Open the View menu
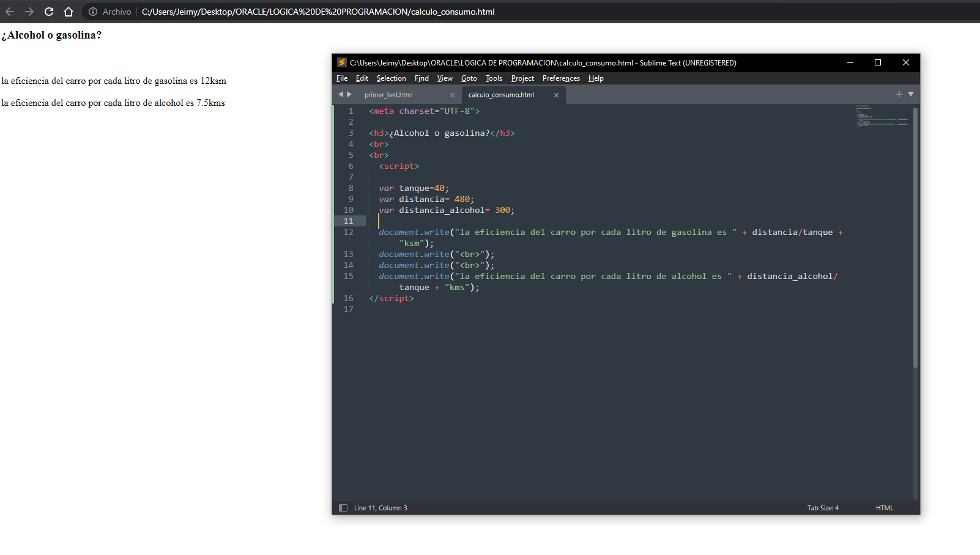The width and height of the screenshot is (980, 555). [x=445, y=78]
